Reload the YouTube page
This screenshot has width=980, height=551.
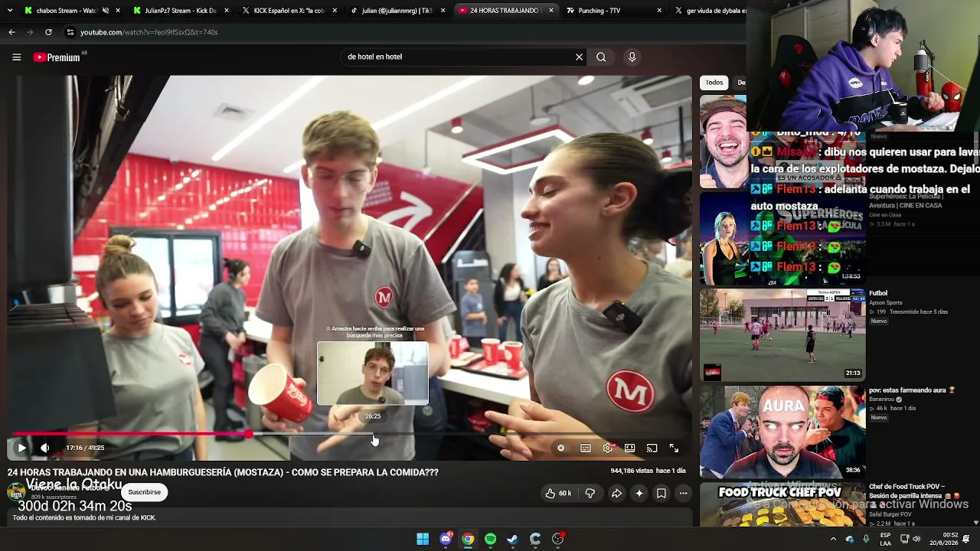click(x=48, y=32)
